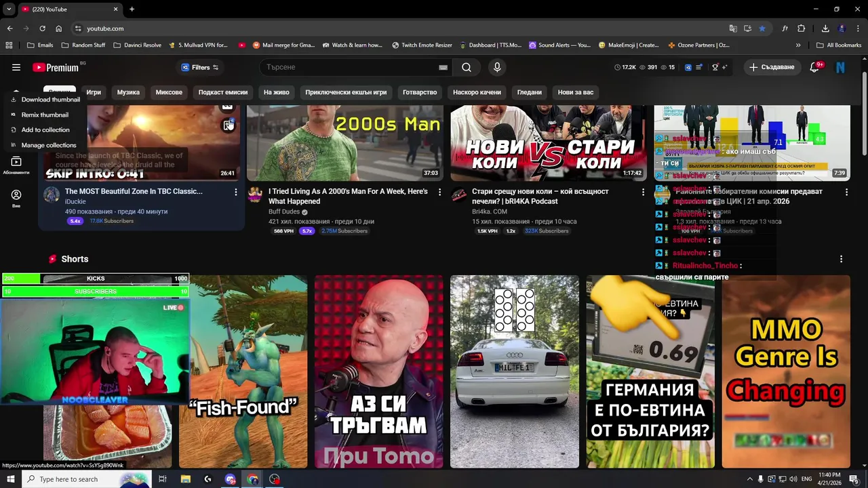Image resolution: width=868 pixels, height=488 pixels.
Task: Open the 2000s Man video thumbnail
Action: [x=345, y=142]
